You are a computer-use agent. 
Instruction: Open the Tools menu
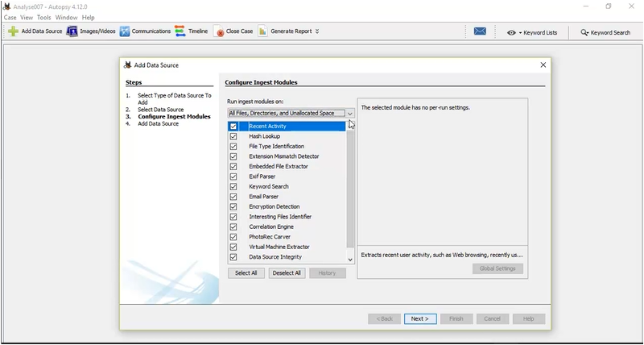[x=43, y=17]
